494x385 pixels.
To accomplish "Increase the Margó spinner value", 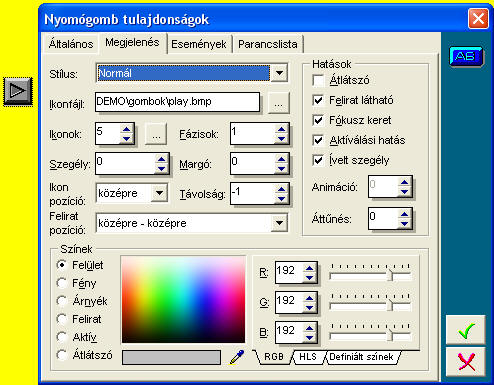I will 281,159.
